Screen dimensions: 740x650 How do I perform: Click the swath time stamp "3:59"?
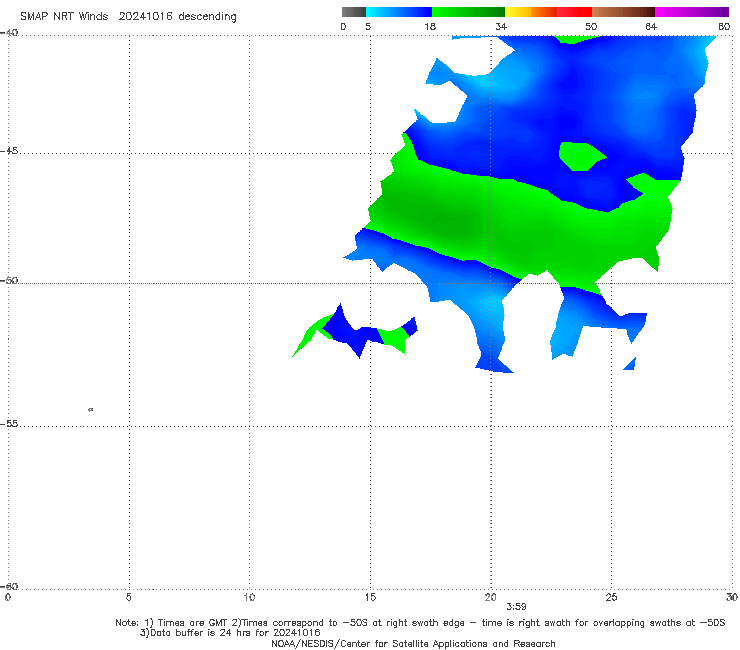(x=516, y=607)
